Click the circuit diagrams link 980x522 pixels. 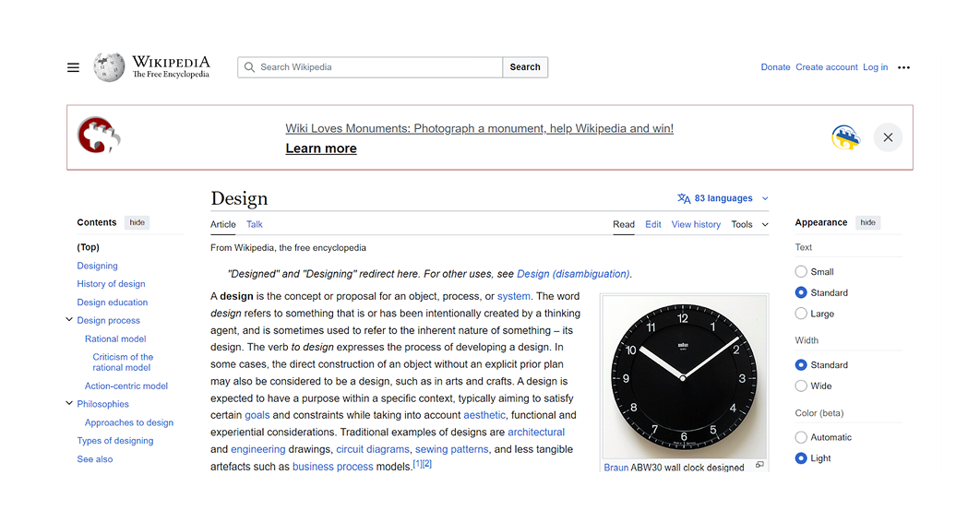pyautogui.click(x=373, y=449)
